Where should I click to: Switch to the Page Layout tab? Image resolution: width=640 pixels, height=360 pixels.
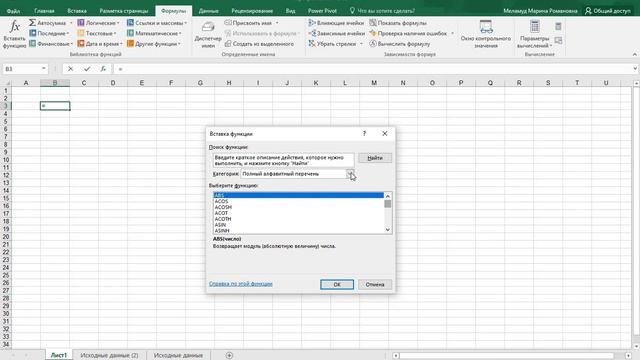click(x=124, y=11)
